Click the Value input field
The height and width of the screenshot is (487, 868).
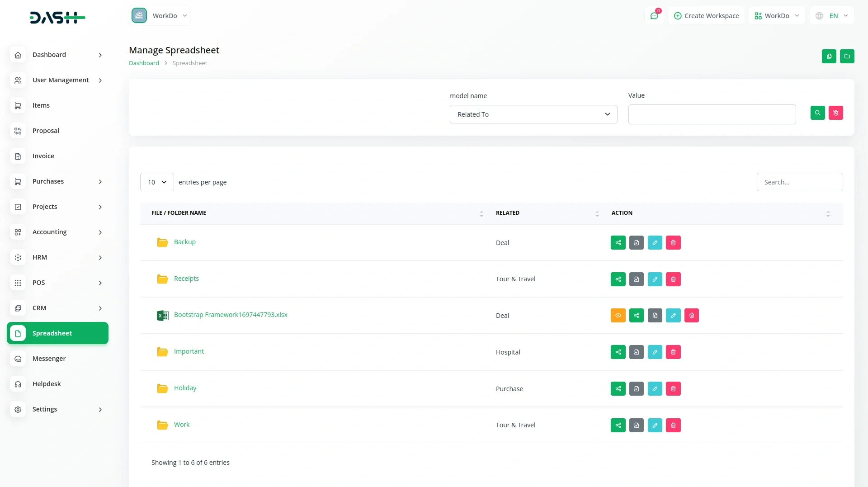pyautogui.click(x=712, y=114)
